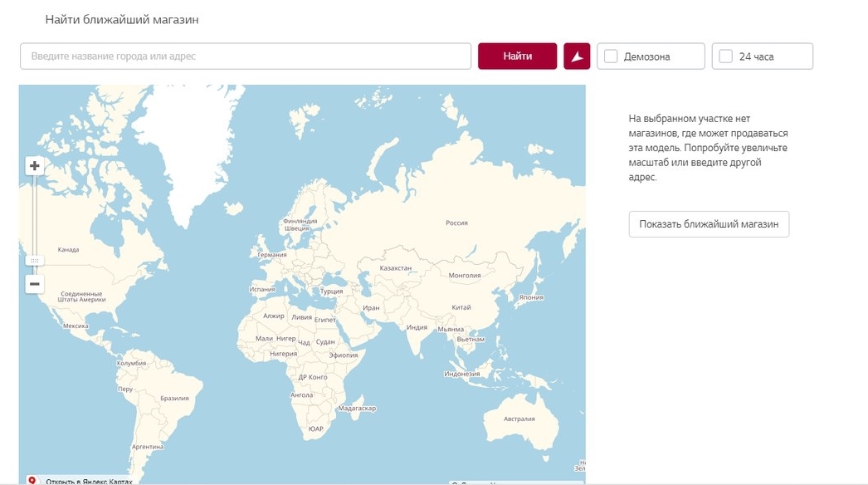Click the Эфиопия label on the map
The width and height of the screenshot is (868, 485).
(x=344, y=355)
